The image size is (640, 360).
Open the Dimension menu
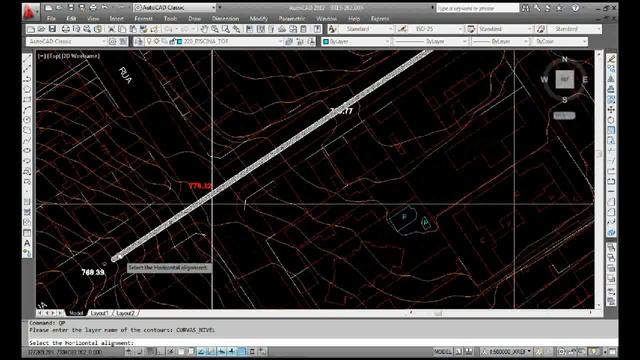(x=225, y=18)
